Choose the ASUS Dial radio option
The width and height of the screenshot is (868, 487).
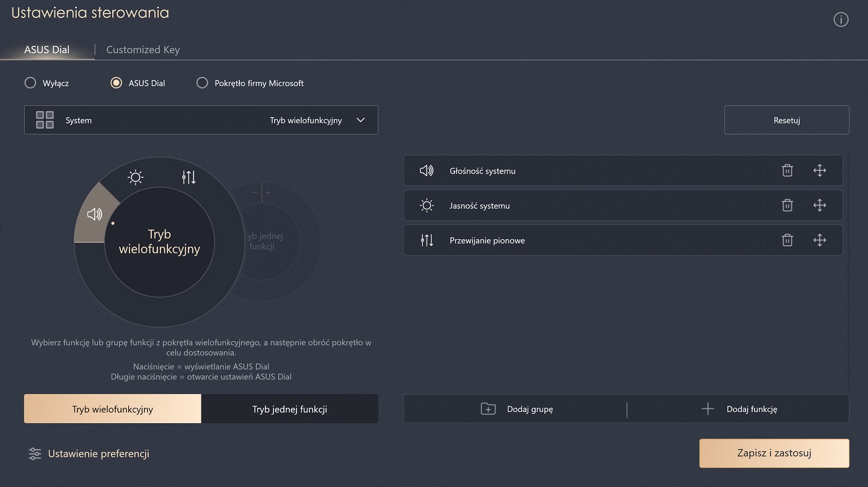coord(116,83)
